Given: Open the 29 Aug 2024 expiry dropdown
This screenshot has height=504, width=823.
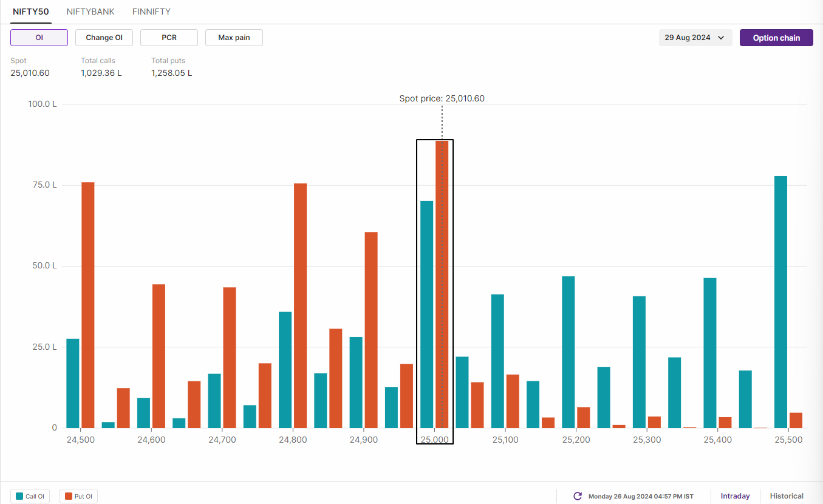Looking at the screenshot, I should coord(695,38).
